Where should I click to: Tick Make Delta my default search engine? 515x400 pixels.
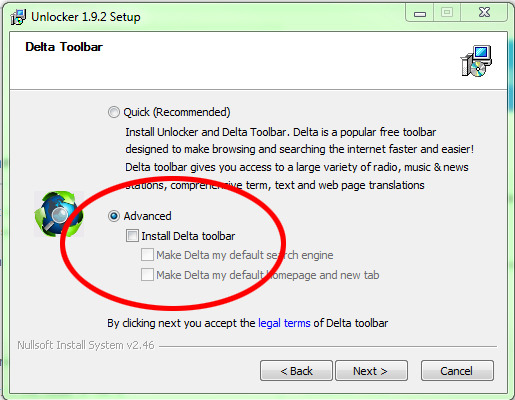[x=147, y=255]
